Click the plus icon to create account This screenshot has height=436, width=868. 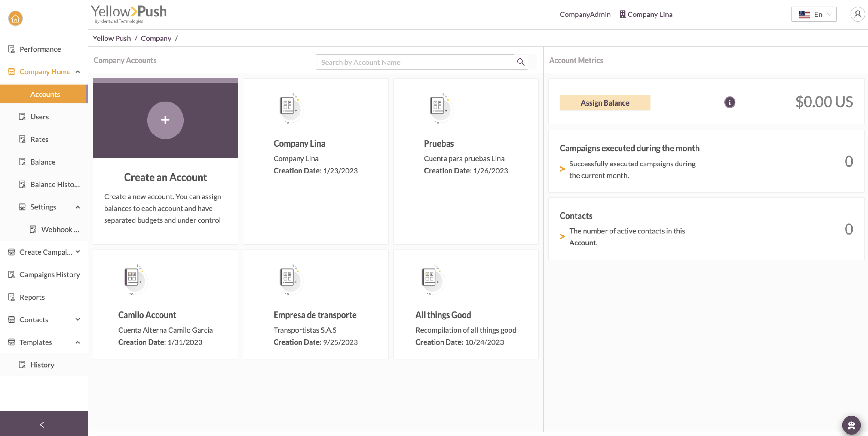[x=165, y=120]
